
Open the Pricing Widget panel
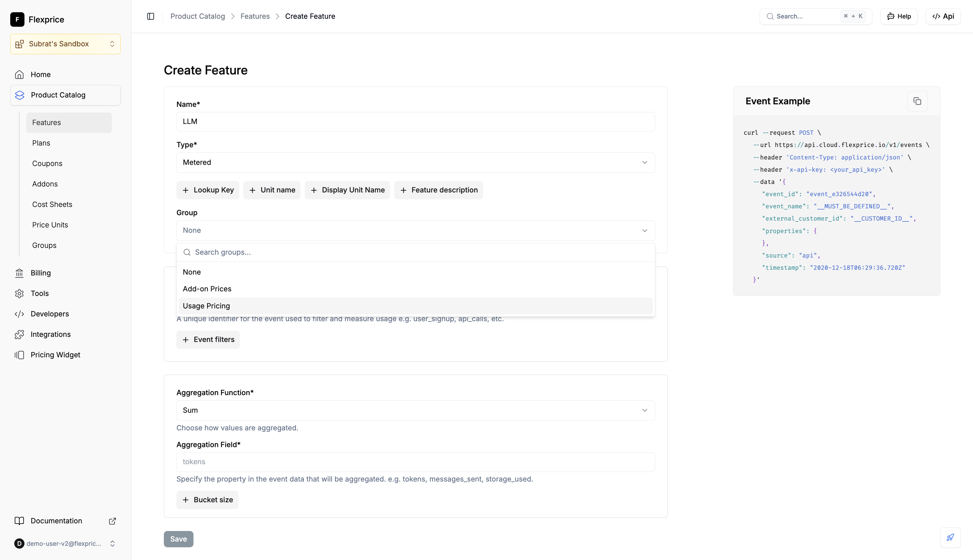55,354
